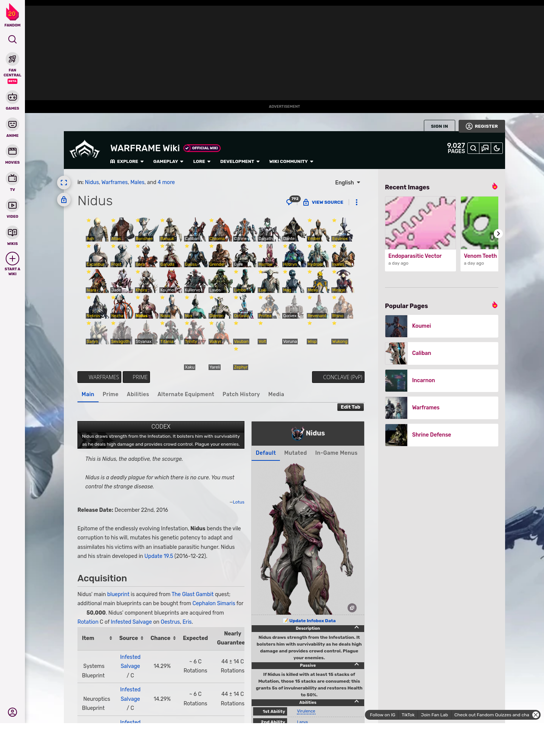Select Nekros warframe icon
Screen dimensions: 544x756
(97, 306)
